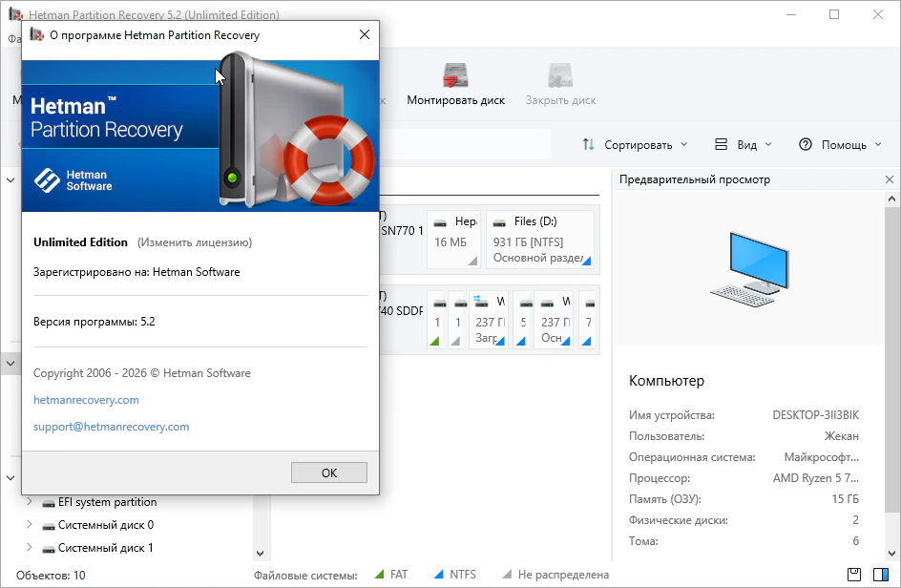901x588 pixels.
Task: Click the Закрыть диск toolbar icon
Action: (560, 76)
